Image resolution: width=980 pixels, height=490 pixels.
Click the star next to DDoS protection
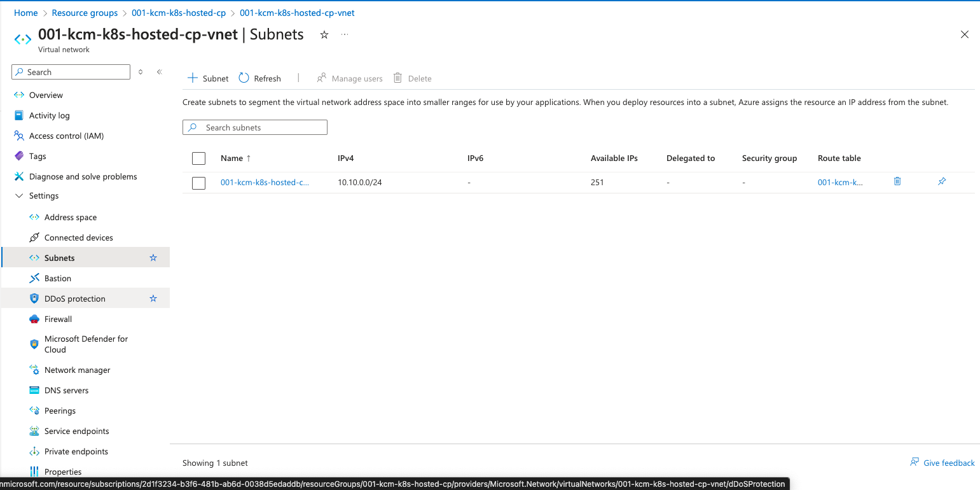pos(153,298)
